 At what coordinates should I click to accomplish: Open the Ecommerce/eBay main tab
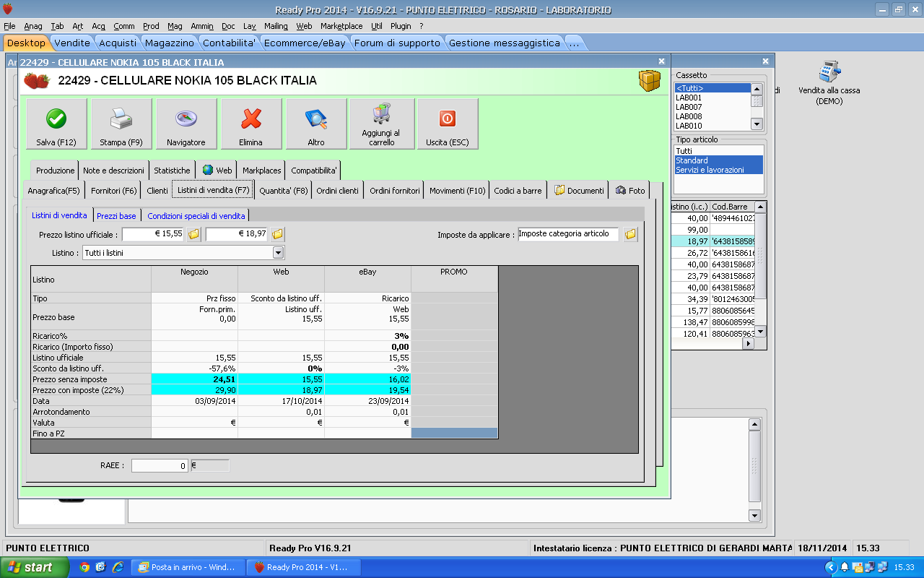click(304, 43)
